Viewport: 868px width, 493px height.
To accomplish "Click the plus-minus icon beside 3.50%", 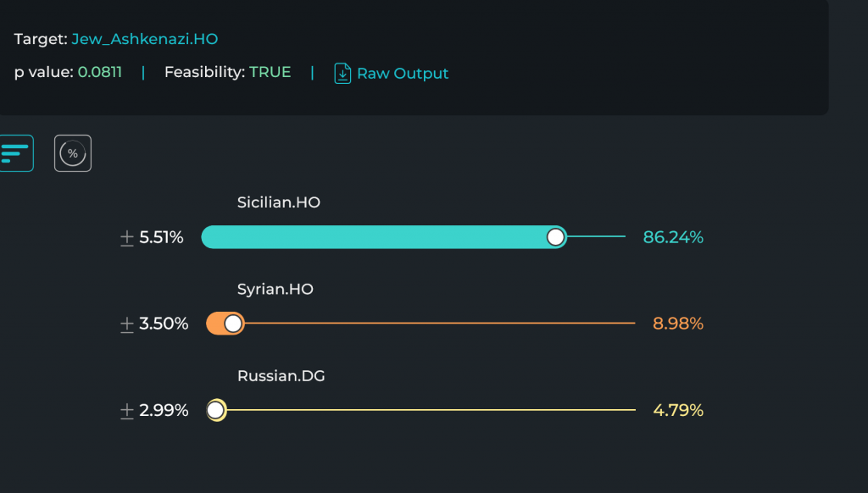I will [127, 324].
